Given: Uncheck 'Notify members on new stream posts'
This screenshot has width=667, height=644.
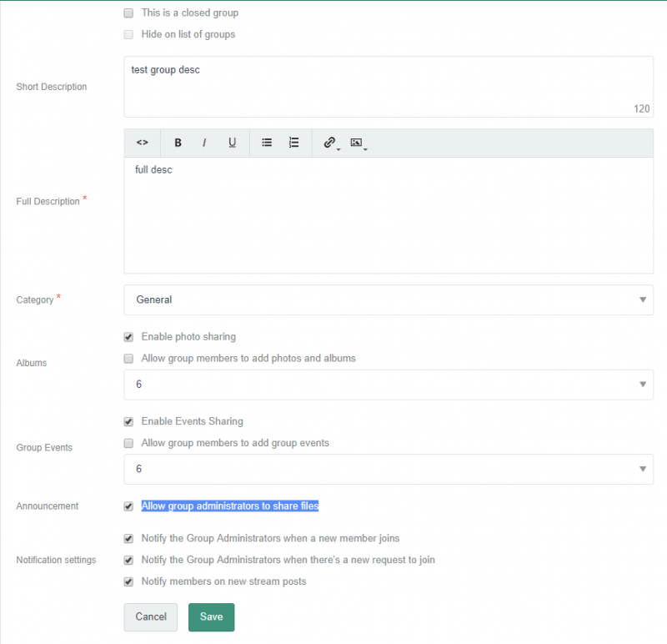Looking at the screenshot, I should pos(128,581).
